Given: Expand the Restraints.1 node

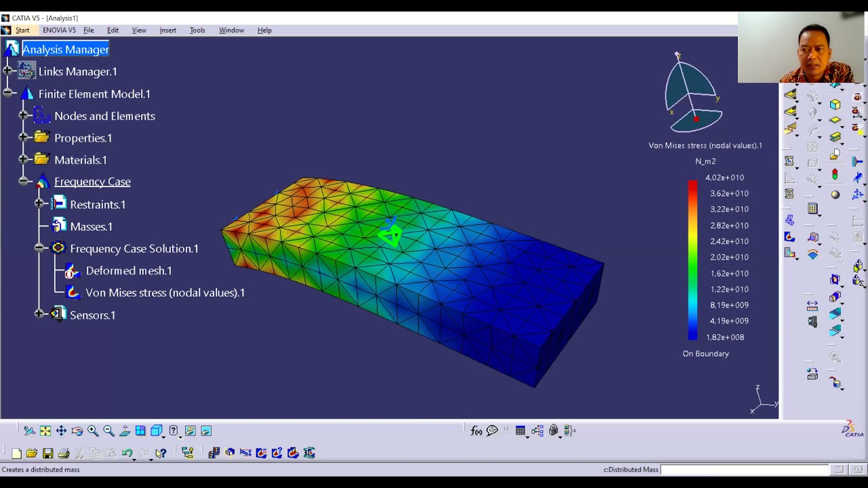Looking at the screenshot, I should [x=39, y=203].
